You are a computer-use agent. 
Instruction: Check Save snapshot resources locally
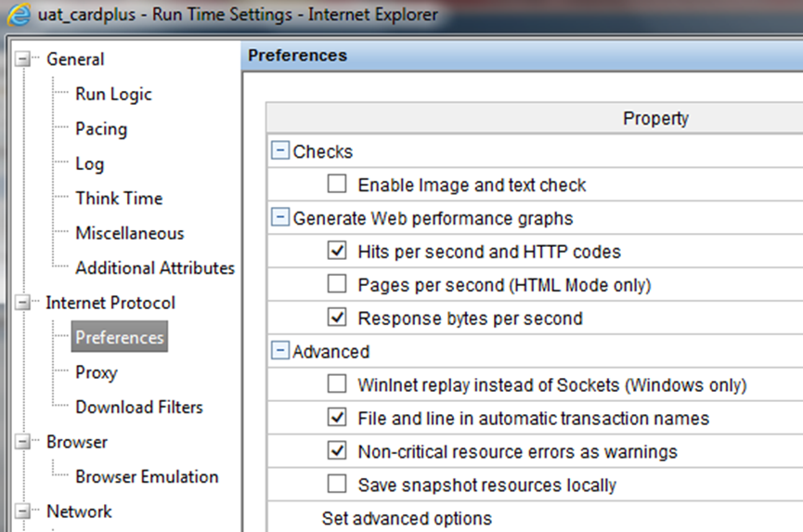[x=336, y=484]
